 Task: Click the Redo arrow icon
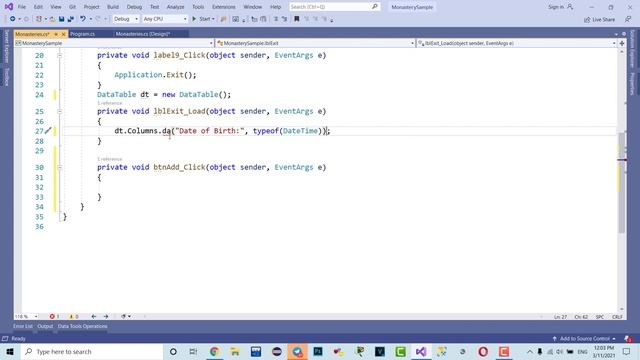coord(98,19)
